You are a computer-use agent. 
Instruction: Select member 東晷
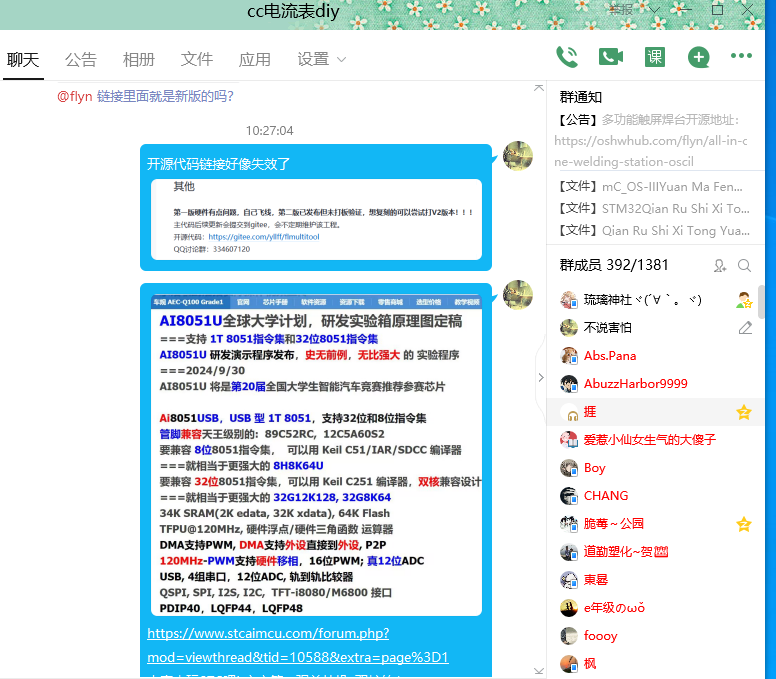[656, 580]
